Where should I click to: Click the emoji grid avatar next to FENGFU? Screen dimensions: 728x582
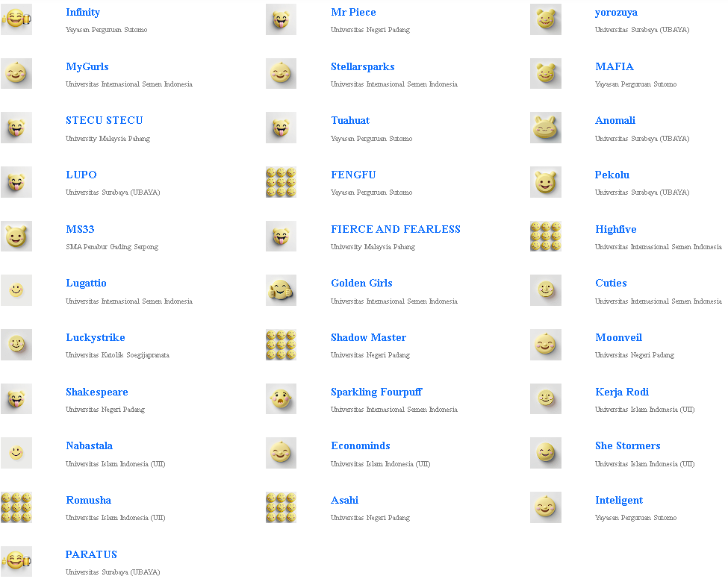point(281,182)
